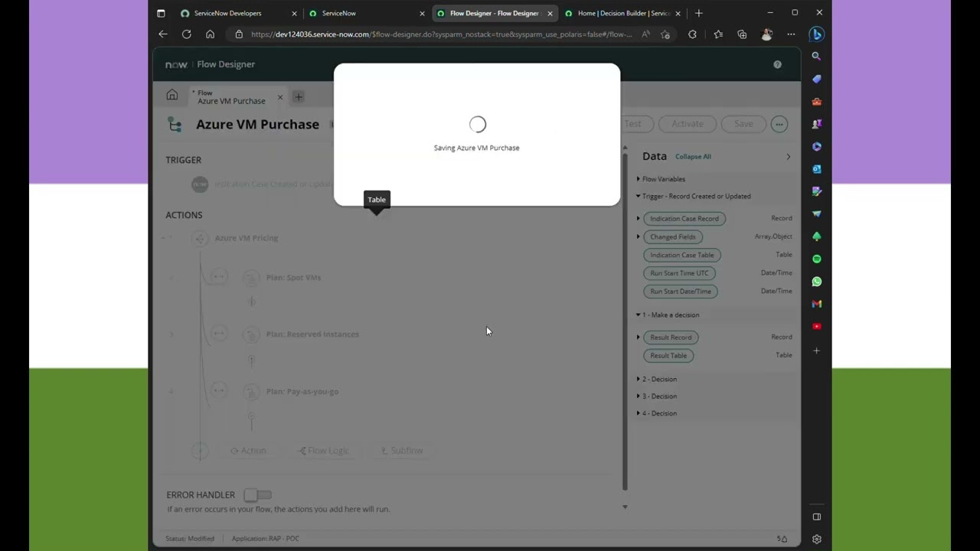The image size is (980, 551).
Task: Open Outlook in the Edge sidebar
Action: (816, 168)
